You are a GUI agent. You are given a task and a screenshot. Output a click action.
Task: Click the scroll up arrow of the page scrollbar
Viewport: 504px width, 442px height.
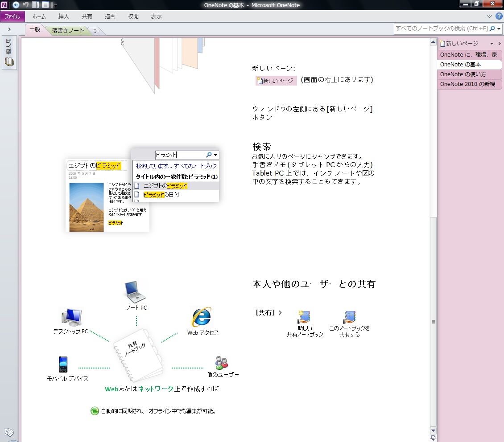coord(433,42)
